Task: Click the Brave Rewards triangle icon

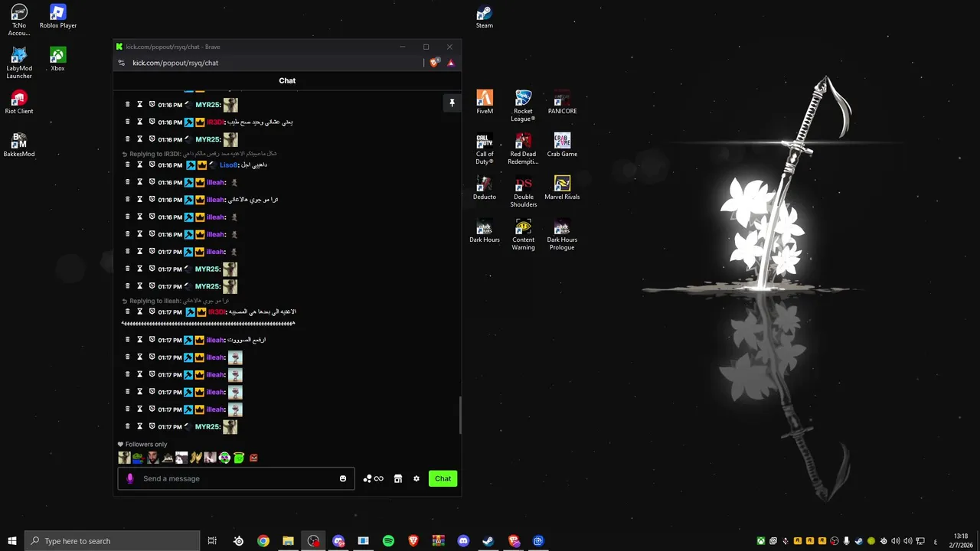Action: (x=451, y=63)
